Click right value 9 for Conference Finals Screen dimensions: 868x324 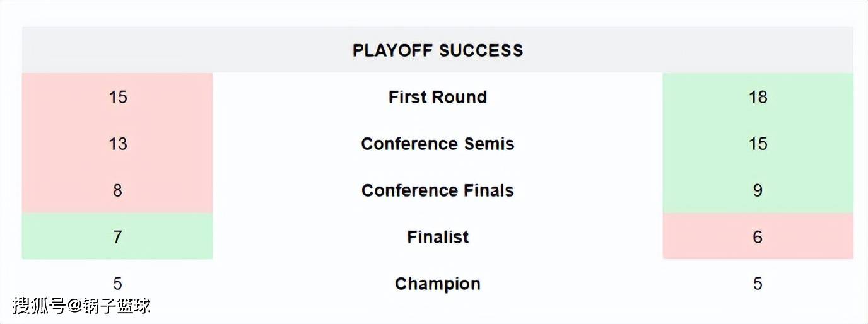(758, 190)
